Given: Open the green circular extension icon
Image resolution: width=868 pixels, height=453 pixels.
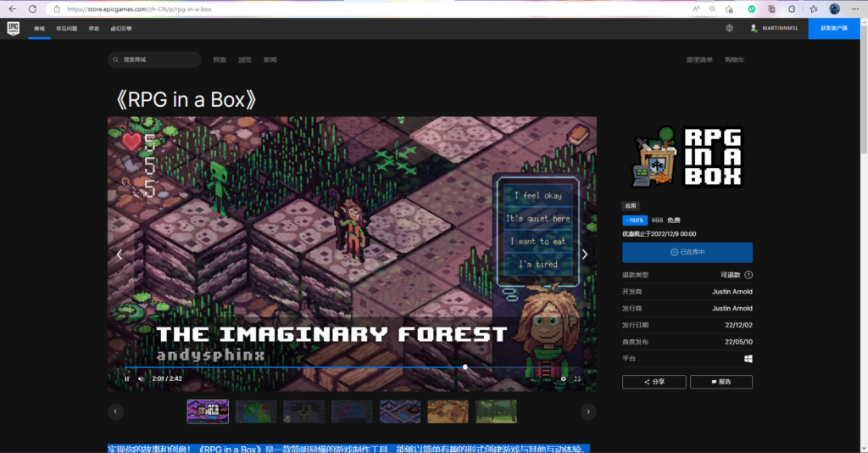Looking at the screenshot, I should (x=752, y=8).
